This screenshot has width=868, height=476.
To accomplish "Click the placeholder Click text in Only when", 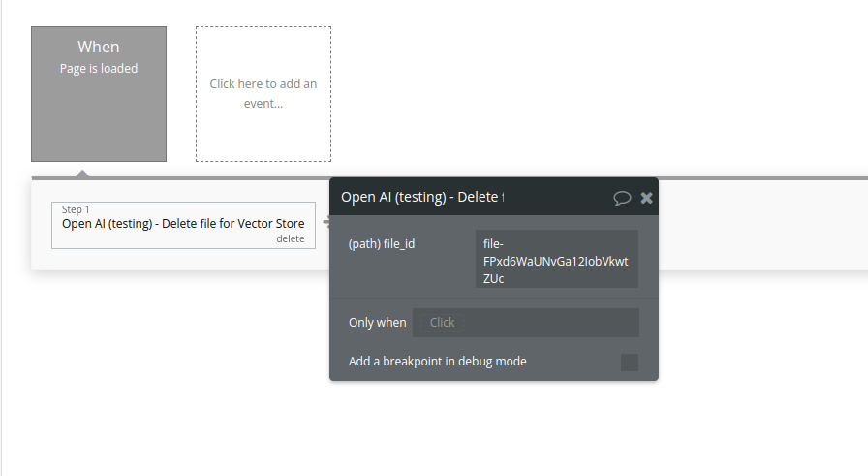I will (442, 323).
